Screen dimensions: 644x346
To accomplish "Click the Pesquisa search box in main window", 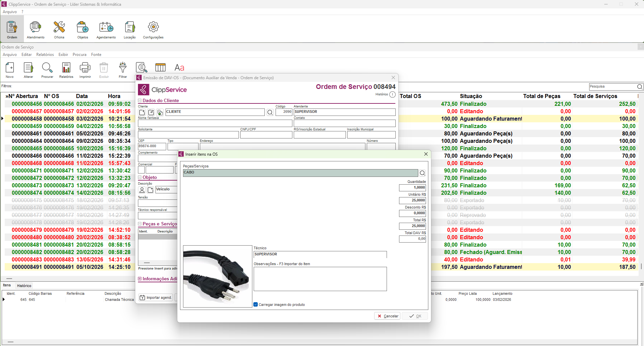I will click(613, 87).
